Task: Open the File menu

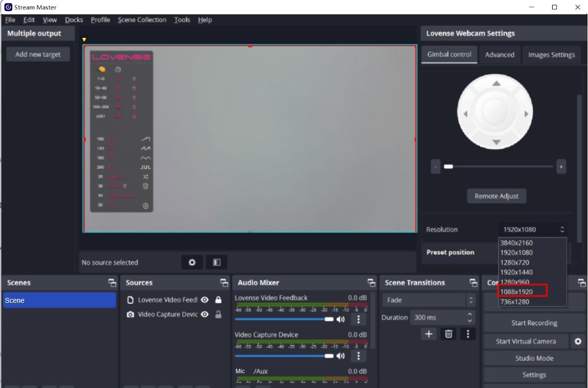Action: [x=10, y=20]
